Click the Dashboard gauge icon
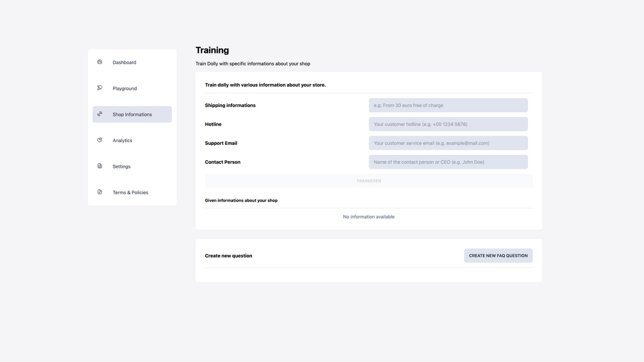Image resolution: width=644 pixels, height=362 pixels. 100,62
